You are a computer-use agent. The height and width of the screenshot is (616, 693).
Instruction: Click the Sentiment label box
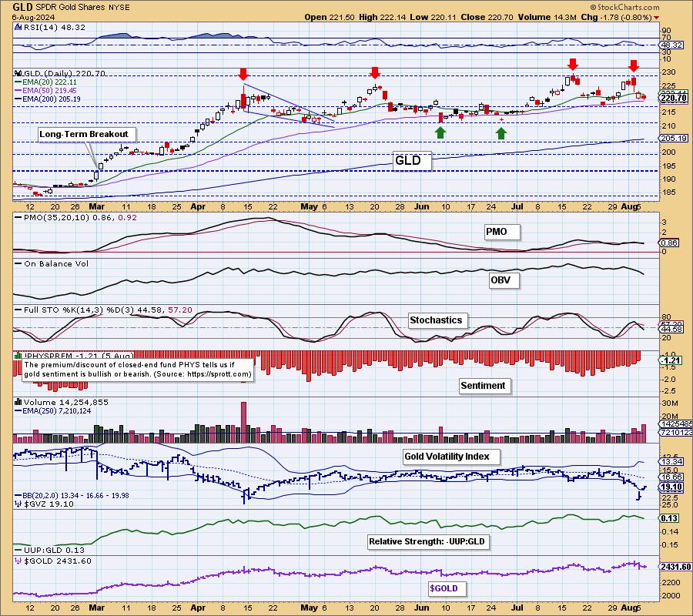tap(485, 386)
